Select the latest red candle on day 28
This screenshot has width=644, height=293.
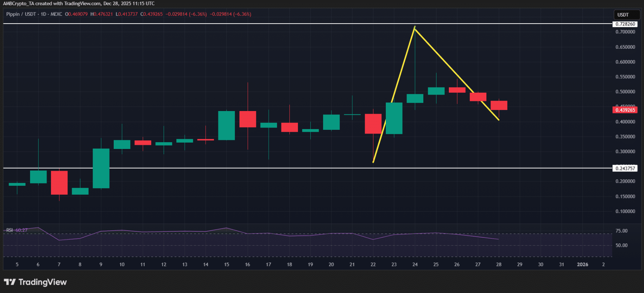(x=499, y=105)
